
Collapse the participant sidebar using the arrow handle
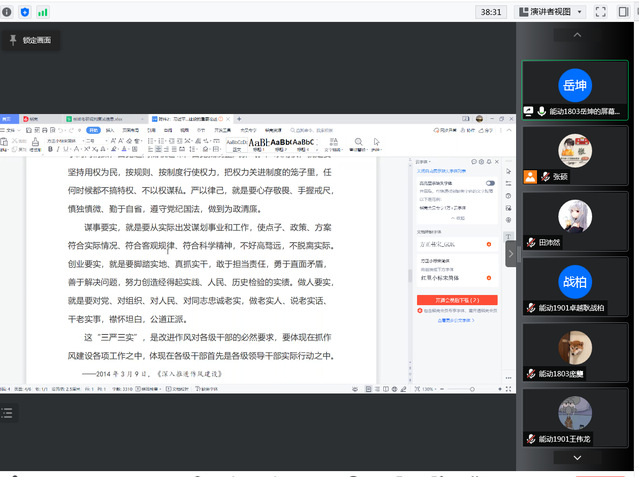pyautogui.click(x=511, y=253)
